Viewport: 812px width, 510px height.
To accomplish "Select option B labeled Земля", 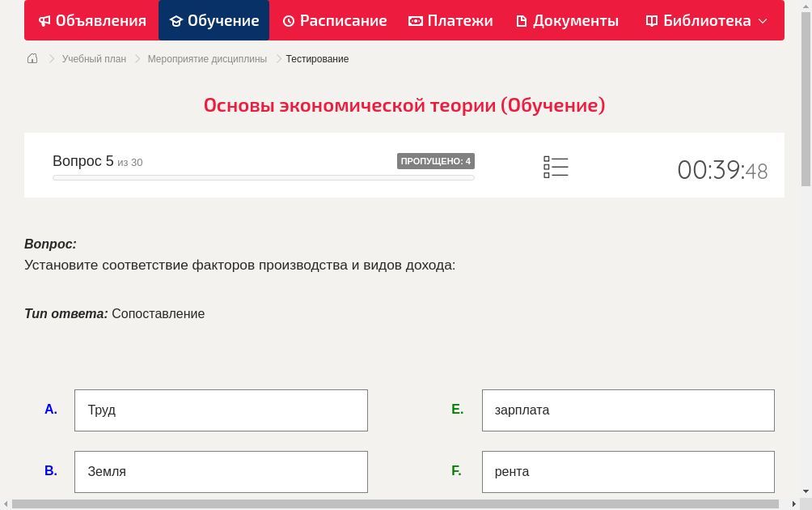I will [221, 471].
